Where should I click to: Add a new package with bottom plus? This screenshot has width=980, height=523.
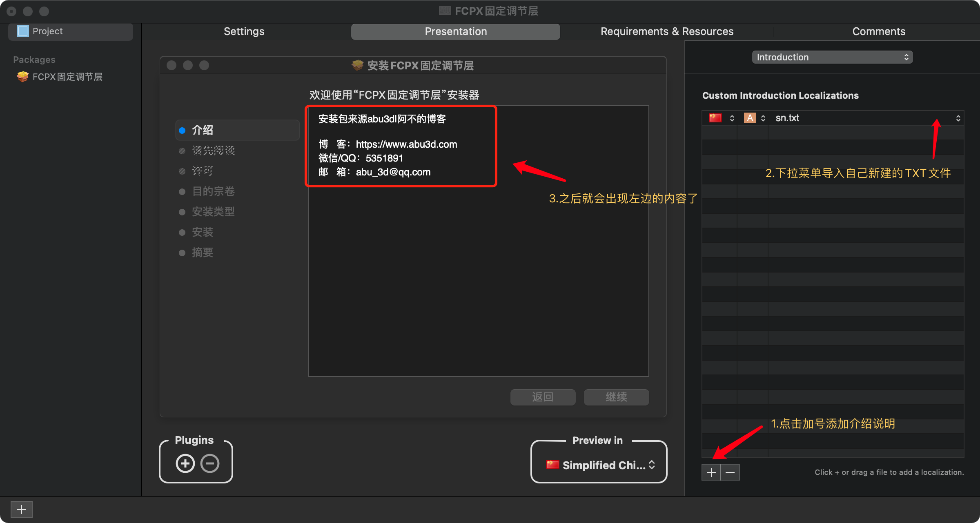tap(22, 509)
